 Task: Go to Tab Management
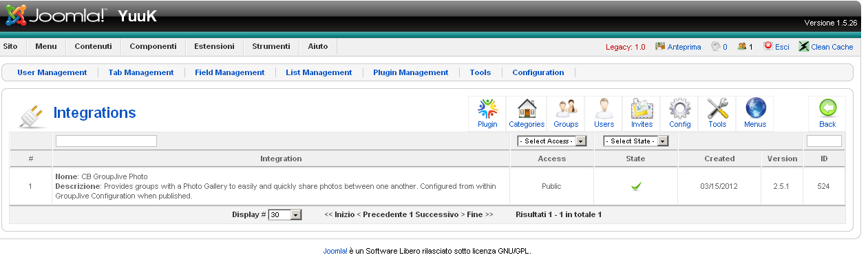coord(141,72)
